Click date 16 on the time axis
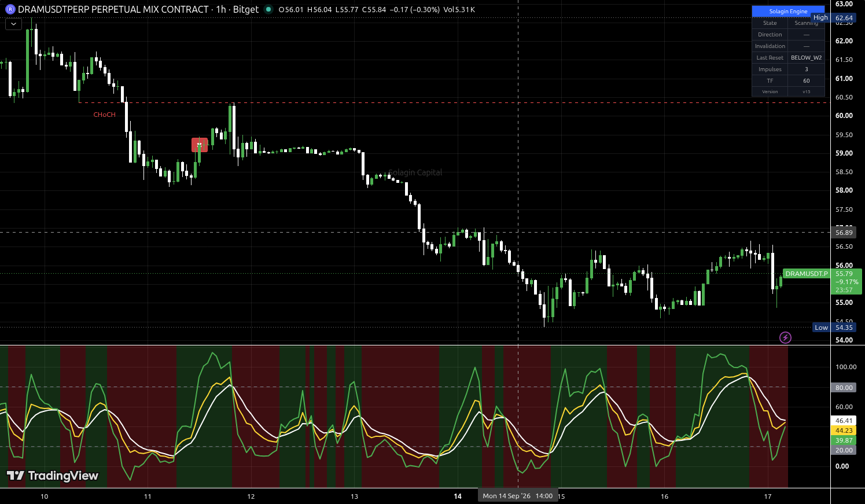This screenshot has width=865, height=504. (x=664, y=496)
